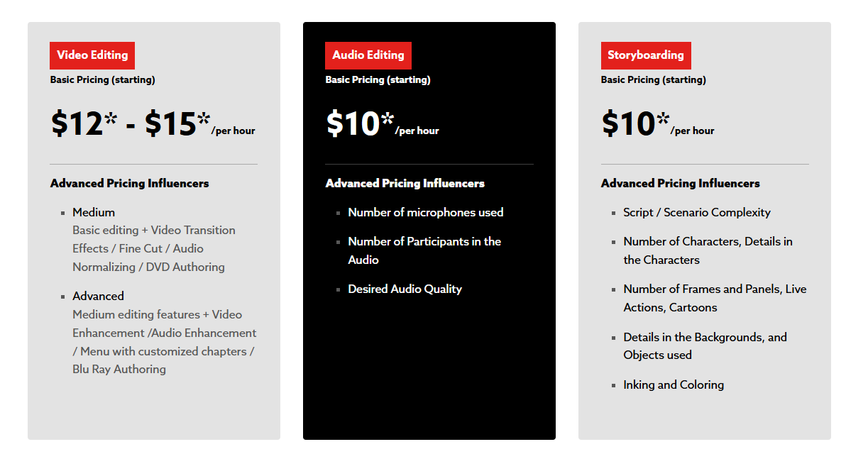Click Basic Pricing (starting) under Video Editing

[102, 79]
